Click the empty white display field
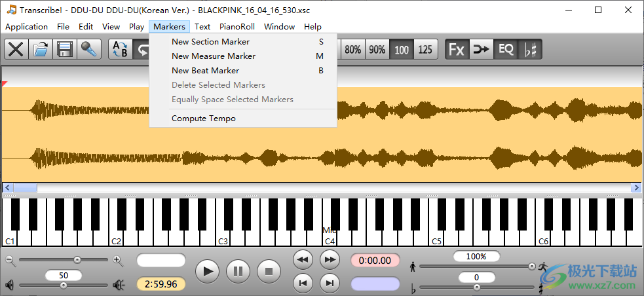Viewport: 644px width, 296px height. [x=161, y=260]
